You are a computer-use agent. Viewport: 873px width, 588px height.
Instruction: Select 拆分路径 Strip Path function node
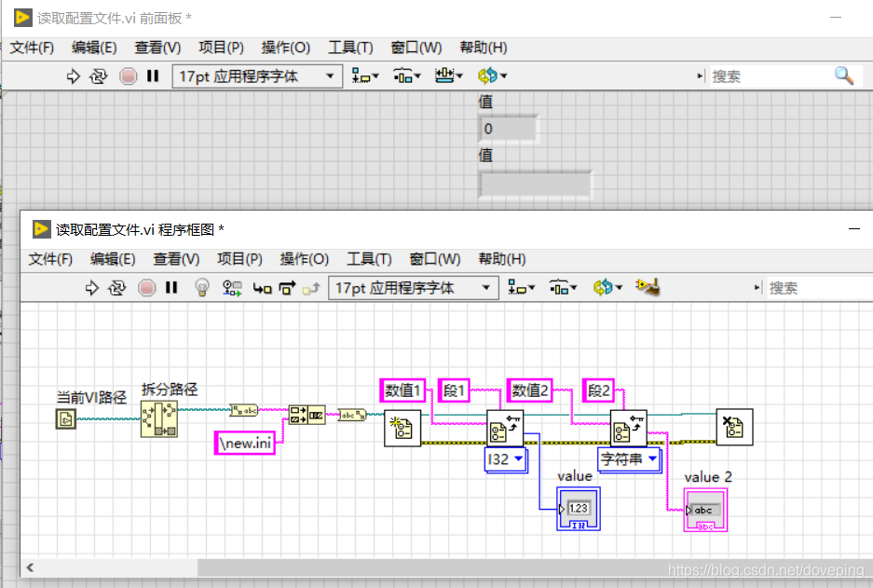(159, 418)
